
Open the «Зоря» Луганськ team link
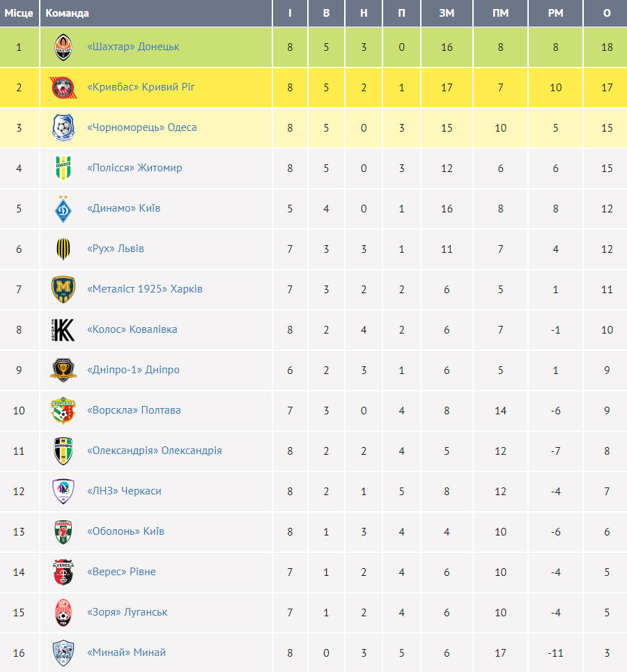(x=127, y=612)
